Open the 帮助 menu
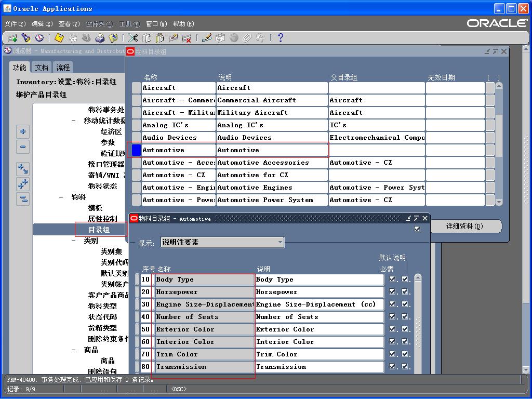 (183, 24)
